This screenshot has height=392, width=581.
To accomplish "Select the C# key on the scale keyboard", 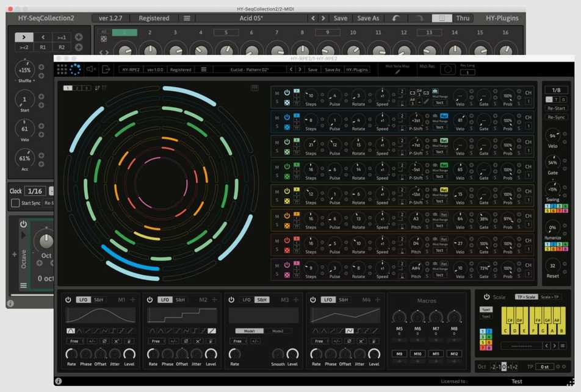I will [x=509, y=319].
